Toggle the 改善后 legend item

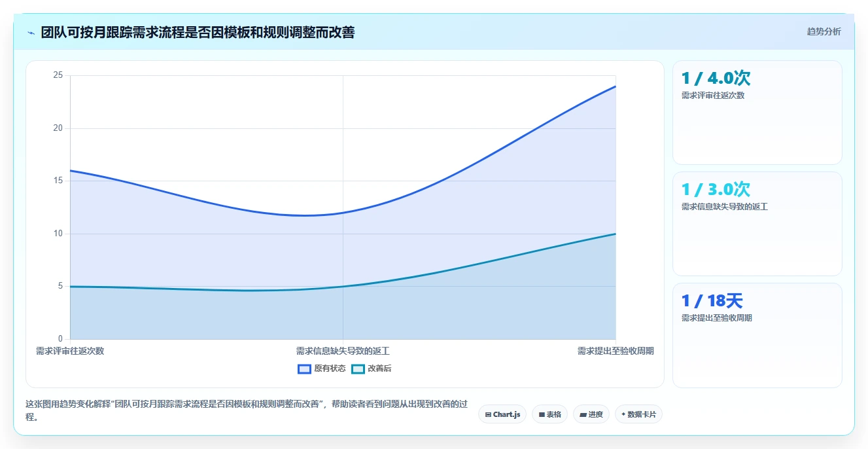[x=371, y=368]
